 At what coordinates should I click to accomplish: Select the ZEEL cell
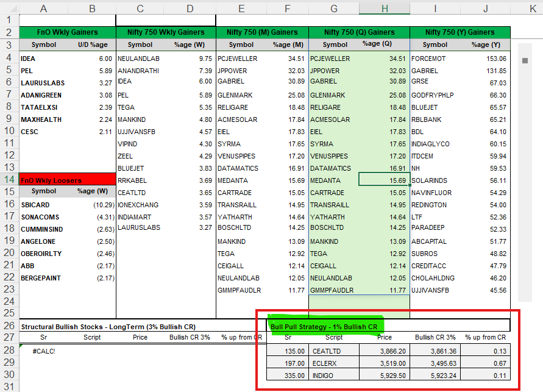click(x=140, y=156)
